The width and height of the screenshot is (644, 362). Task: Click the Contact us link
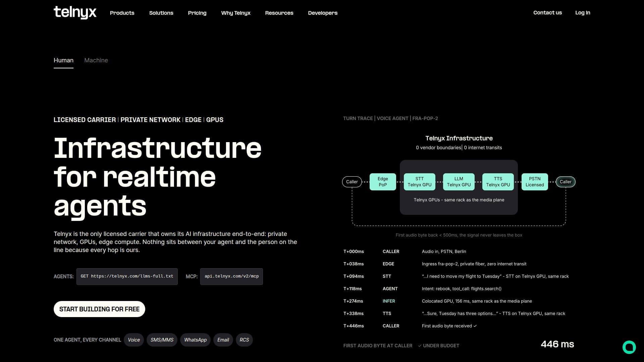pyautogui.click(x=547, y=12)
